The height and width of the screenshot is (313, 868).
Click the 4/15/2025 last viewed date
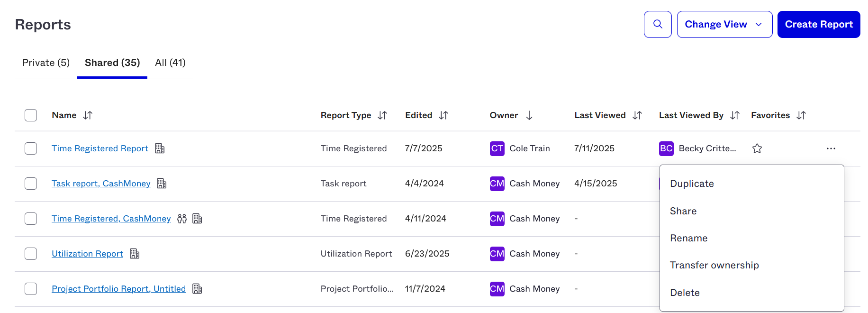596,184
